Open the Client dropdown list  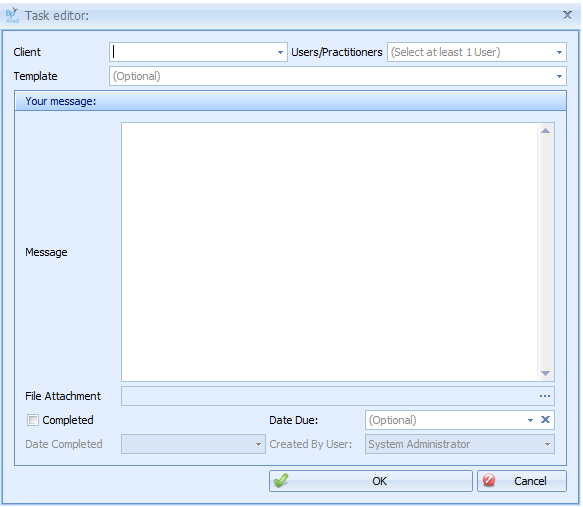pyautogui.click(x=280, y=52)
